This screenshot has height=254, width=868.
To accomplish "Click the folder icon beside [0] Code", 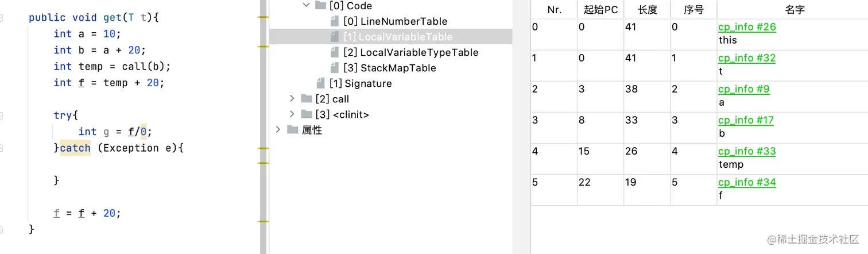I will pyautogui.click(x=321, y=6).
